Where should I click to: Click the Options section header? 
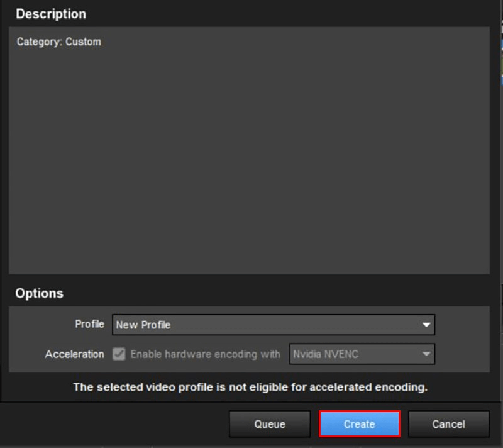click(40, 293)
